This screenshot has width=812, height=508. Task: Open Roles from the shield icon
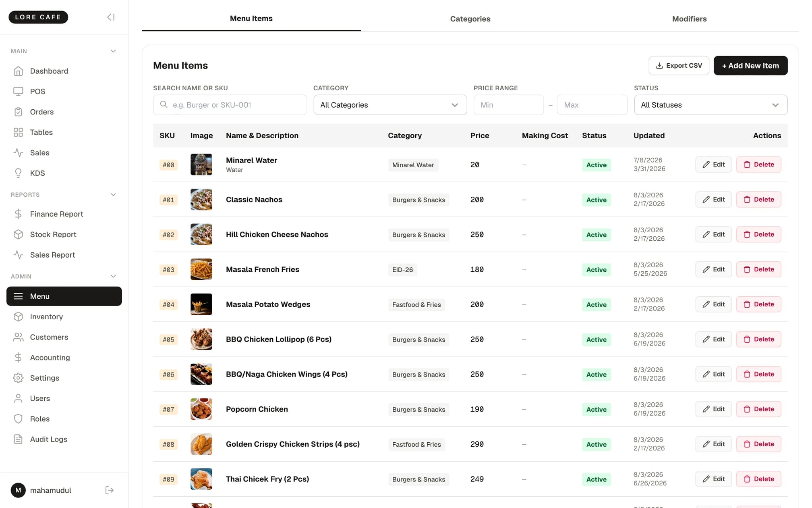pyautogui.click(x=18, y=419)
